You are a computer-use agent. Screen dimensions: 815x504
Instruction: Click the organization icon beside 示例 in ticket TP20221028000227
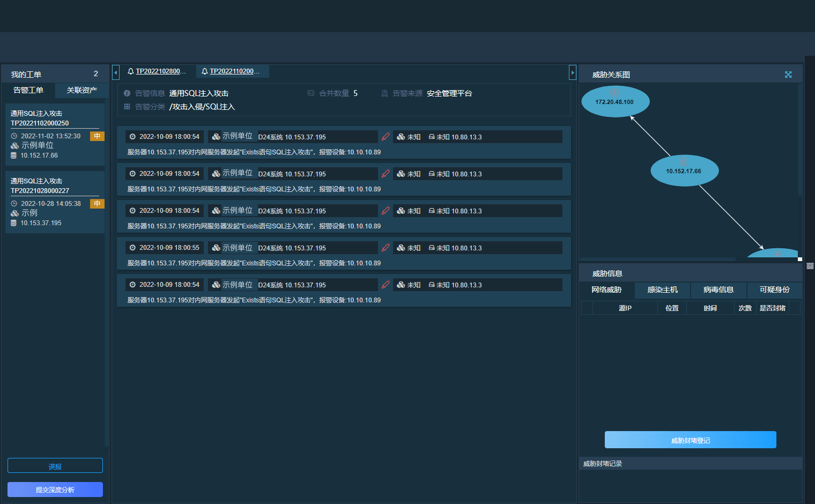pos(14,213)
